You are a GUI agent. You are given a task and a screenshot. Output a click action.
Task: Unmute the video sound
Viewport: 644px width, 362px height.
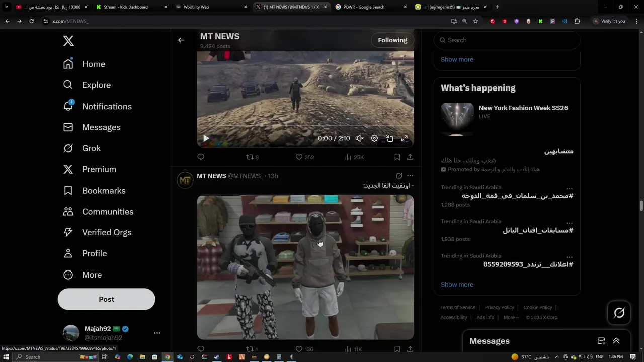click(x=359, y=138)
